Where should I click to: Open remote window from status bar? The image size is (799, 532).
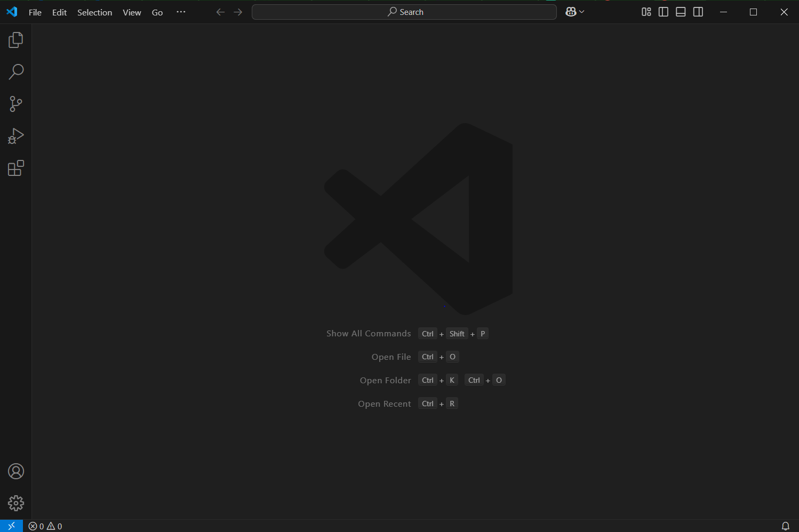(x=11, y=526)
